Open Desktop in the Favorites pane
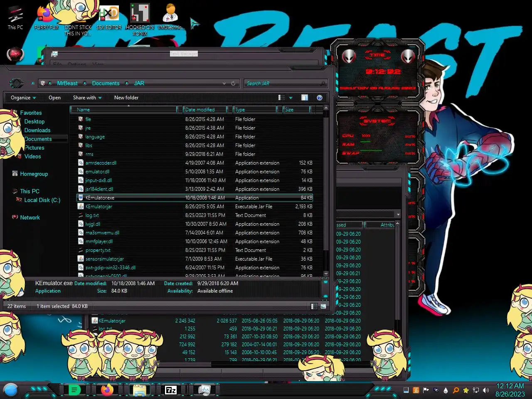Viewport: 532px width, 399px height. point(34,121)
